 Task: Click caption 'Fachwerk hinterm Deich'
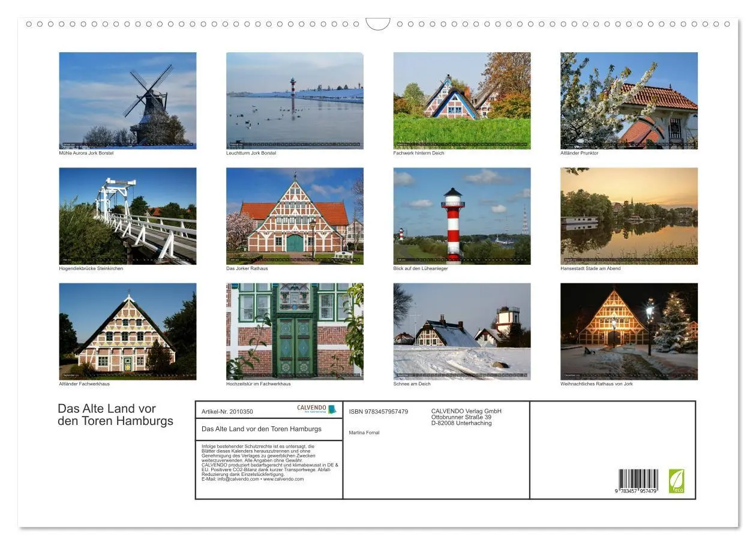click(x=418, y=153)
